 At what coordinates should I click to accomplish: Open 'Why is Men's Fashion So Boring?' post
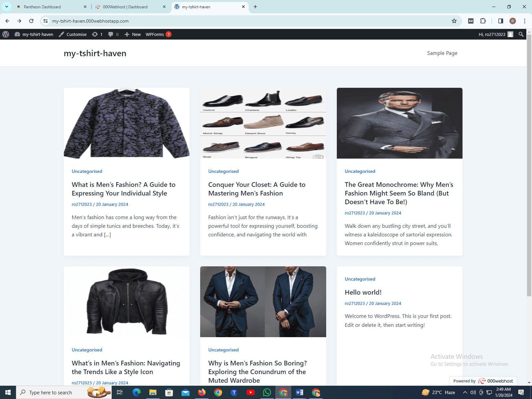pyautogui.click(x=257, y=372)
